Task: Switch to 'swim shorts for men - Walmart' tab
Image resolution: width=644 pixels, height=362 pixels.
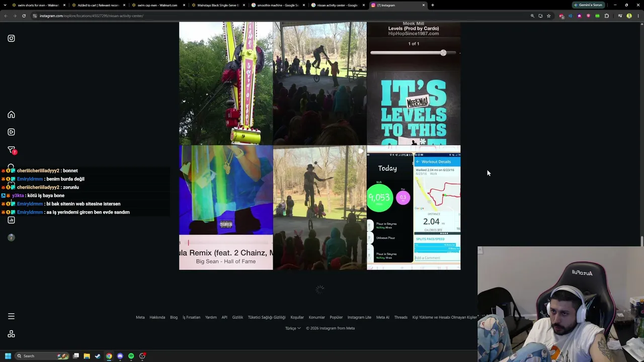Action: 38,5
